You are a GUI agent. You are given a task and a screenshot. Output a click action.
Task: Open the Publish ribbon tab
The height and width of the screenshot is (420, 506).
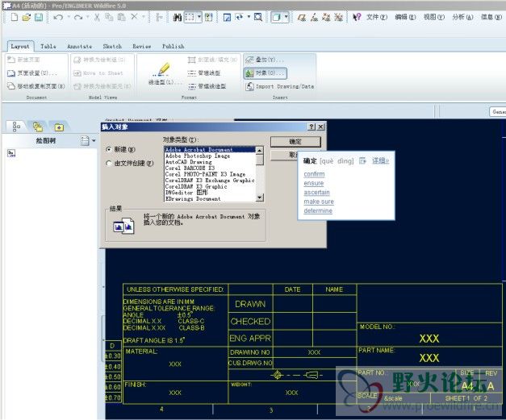174,47
